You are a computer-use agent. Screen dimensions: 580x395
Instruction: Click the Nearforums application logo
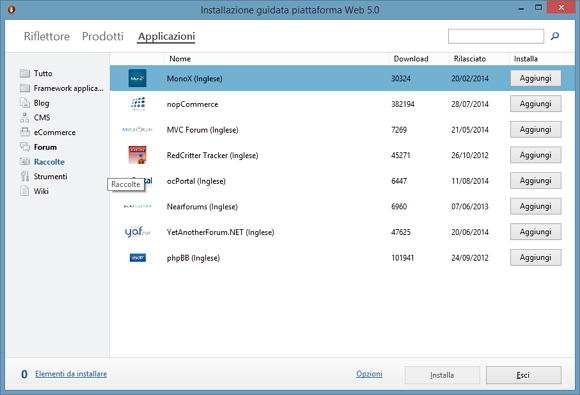[137, 206]
